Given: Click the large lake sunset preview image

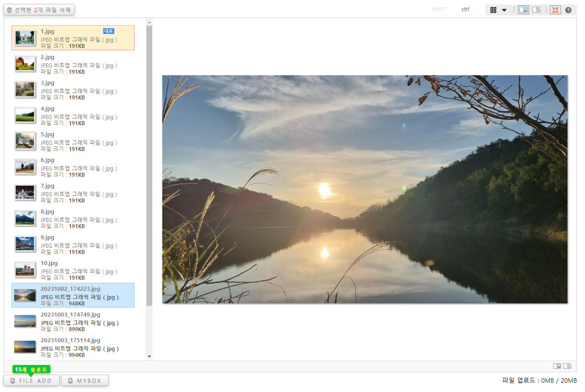Looking at the screenshot, I should tap(364, 189).
